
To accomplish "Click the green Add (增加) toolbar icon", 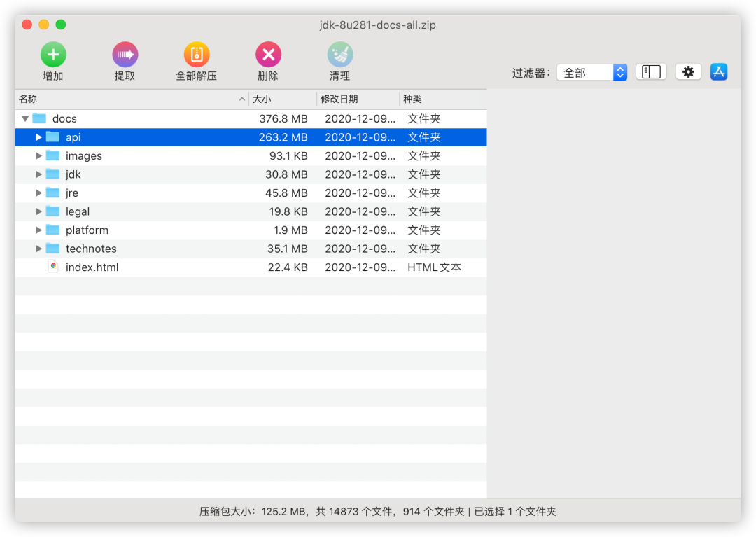I will point(53,55).
